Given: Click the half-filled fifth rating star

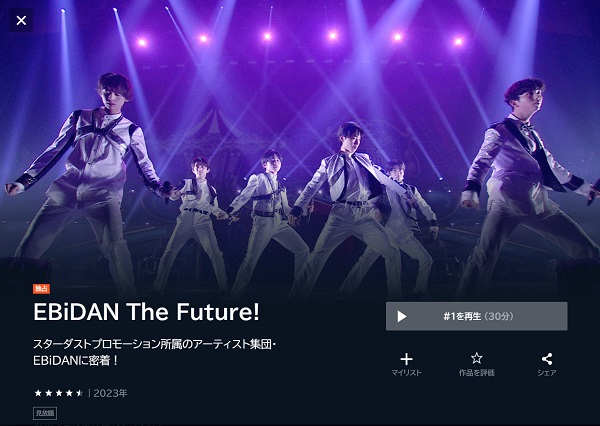Looking at the screenshot, I should coord(80,393).
